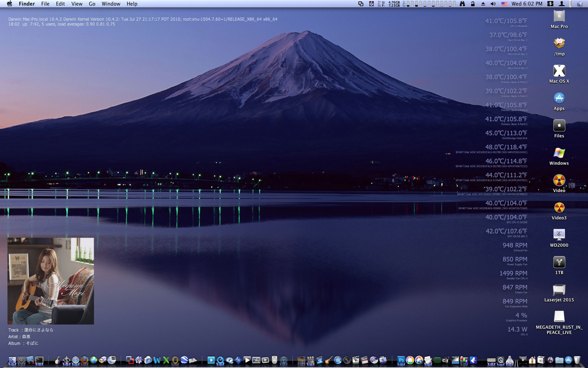Open Firefox in the Dock
This screenshot has width=588, height=368.
coord(84,360)
